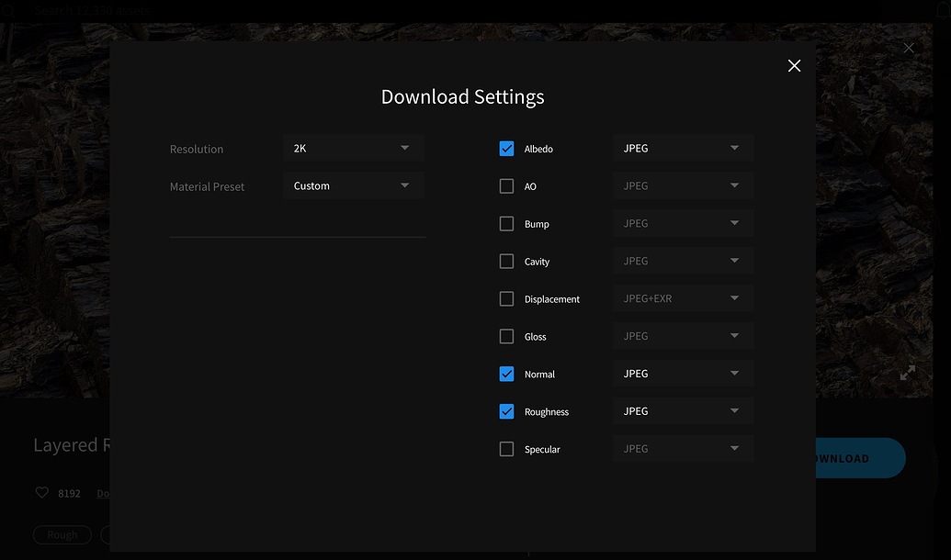Open the Resolution 2K dropdown

pos(353,149)
